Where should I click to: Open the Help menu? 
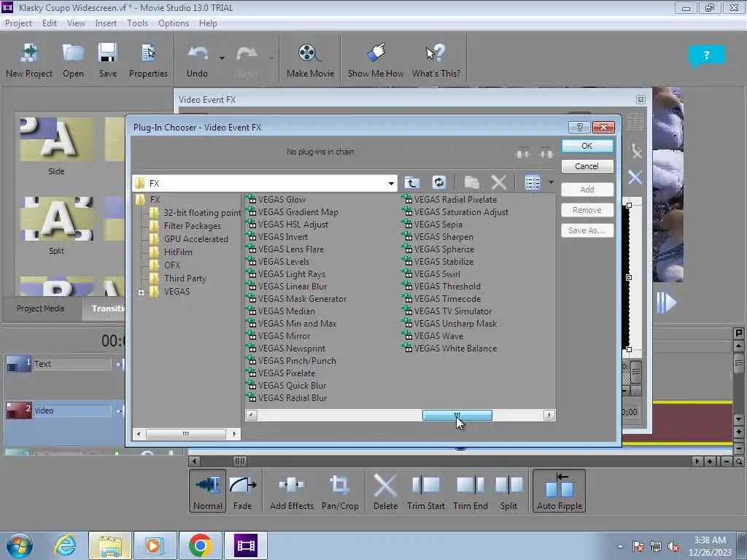[208, 23]
